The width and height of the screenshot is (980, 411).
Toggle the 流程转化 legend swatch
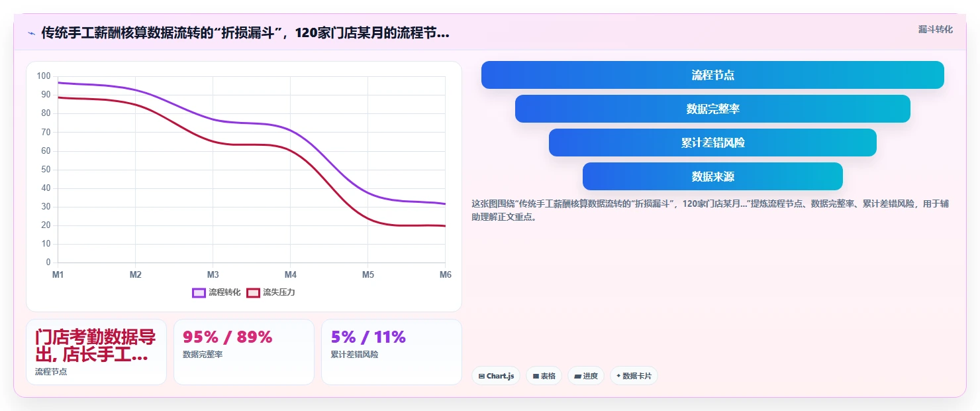[199, 292]
